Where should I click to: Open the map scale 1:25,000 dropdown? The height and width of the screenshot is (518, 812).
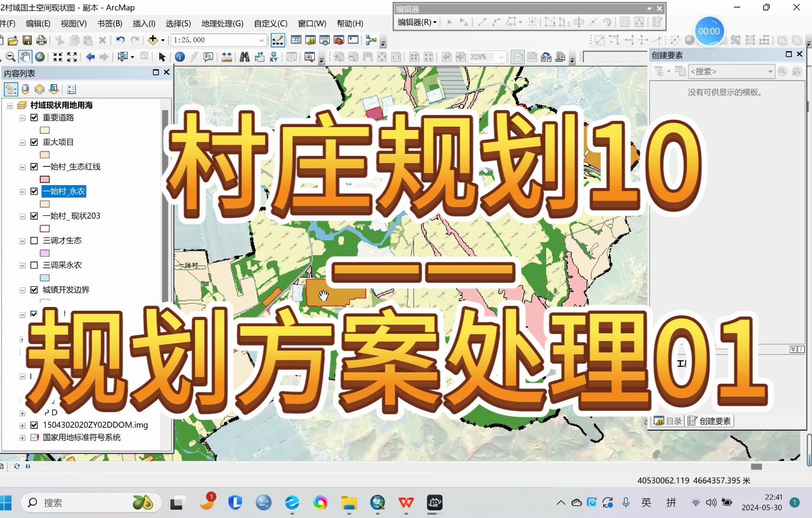(x=262, y=40)
